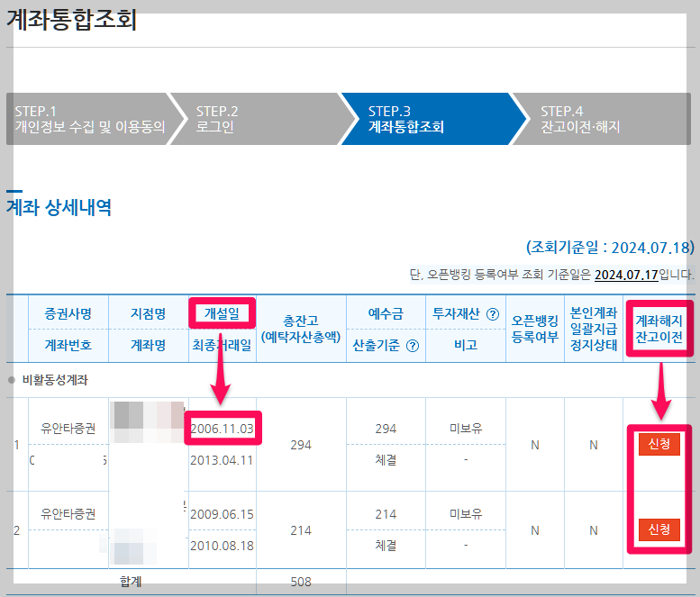Viewport: 700px width, 597px height.
Task: Click 신청 button for account opened 2006.11.03
Action: [659, 444]
